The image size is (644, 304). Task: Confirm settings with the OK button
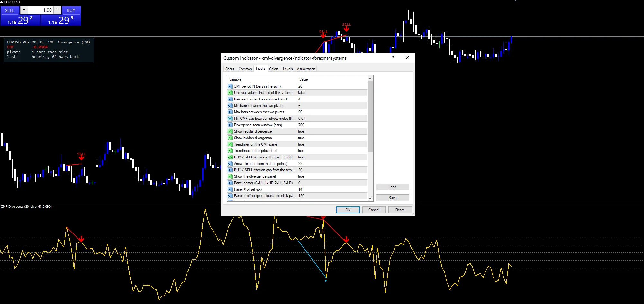(348, 210)
